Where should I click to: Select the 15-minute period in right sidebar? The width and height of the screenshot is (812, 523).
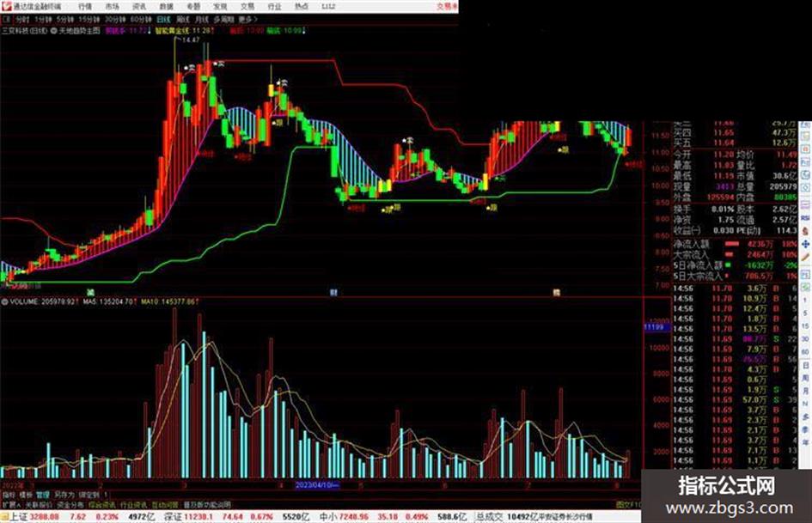click(805, 326)
